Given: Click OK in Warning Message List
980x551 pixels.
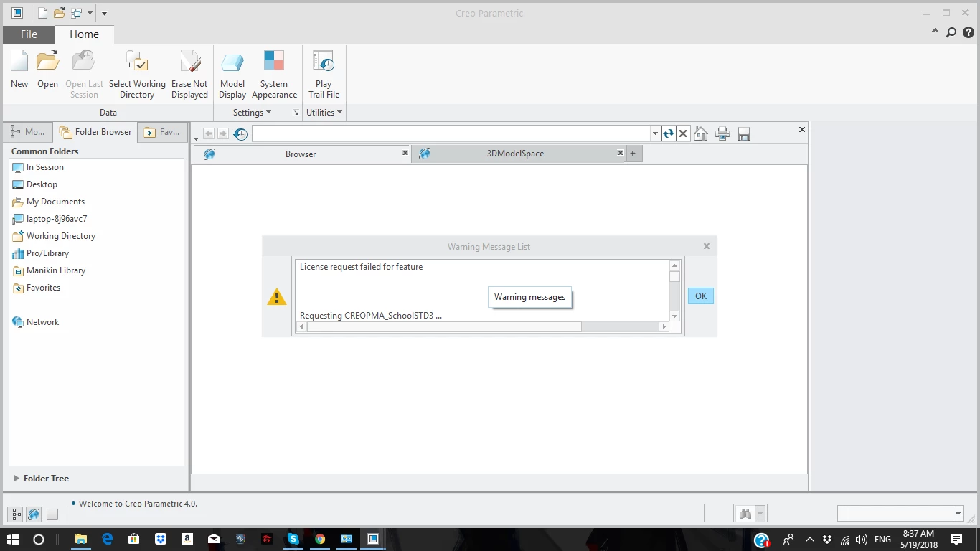Looking at the screenshot, I should click(x=701, y=296).
